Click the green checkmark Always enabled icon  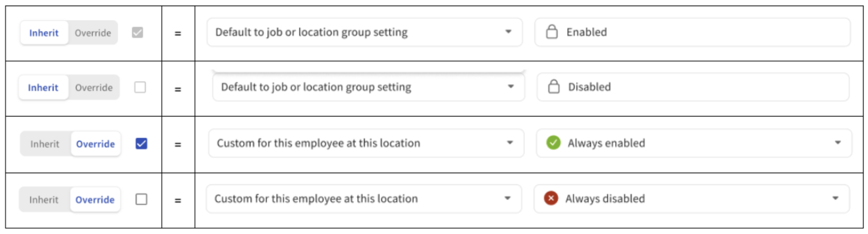pos(553,142)
